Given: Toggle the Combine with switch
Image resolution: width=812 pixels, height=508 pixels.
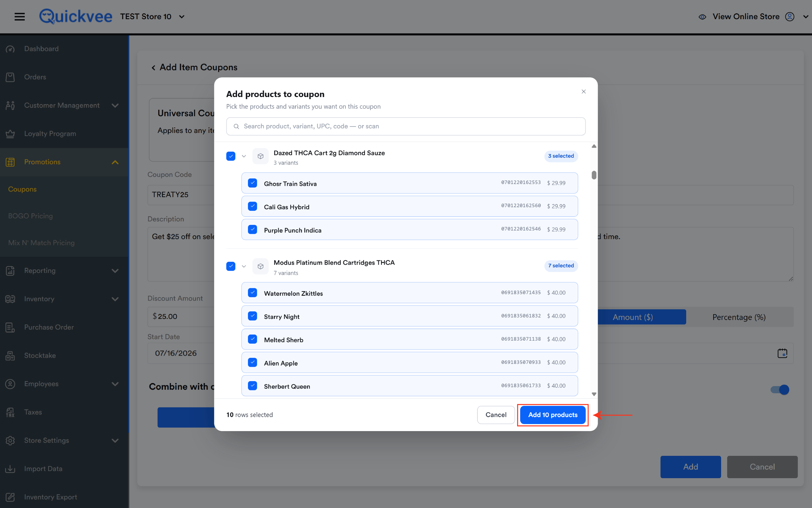Looking at the screenshot, I should [780, 390].
